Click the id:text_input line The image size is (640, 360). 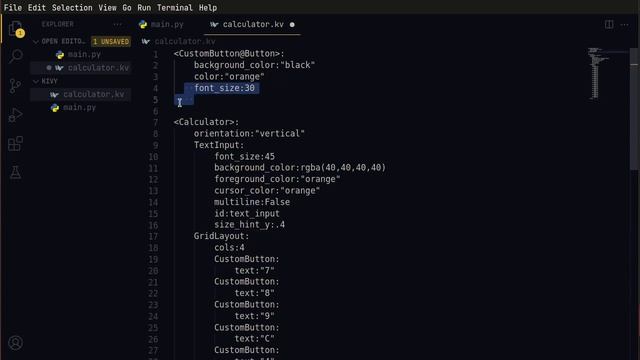247,213
